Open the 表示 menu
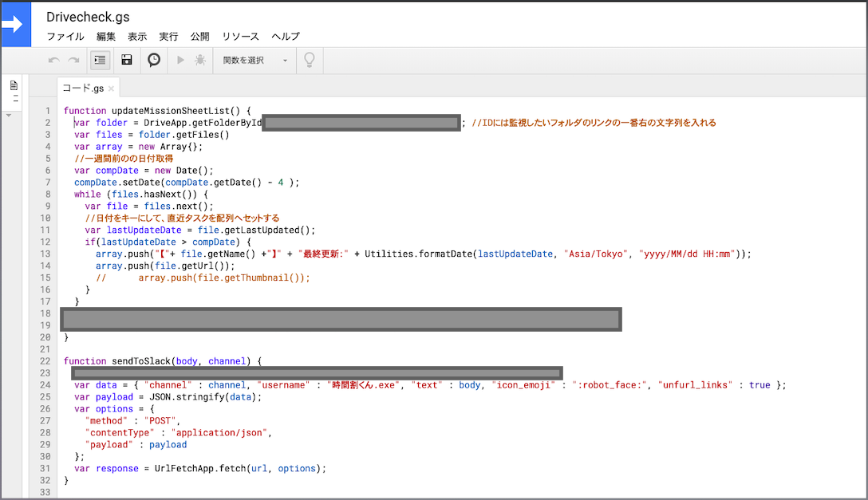Viewport: 868px width, 500px height. click(137, 37)
